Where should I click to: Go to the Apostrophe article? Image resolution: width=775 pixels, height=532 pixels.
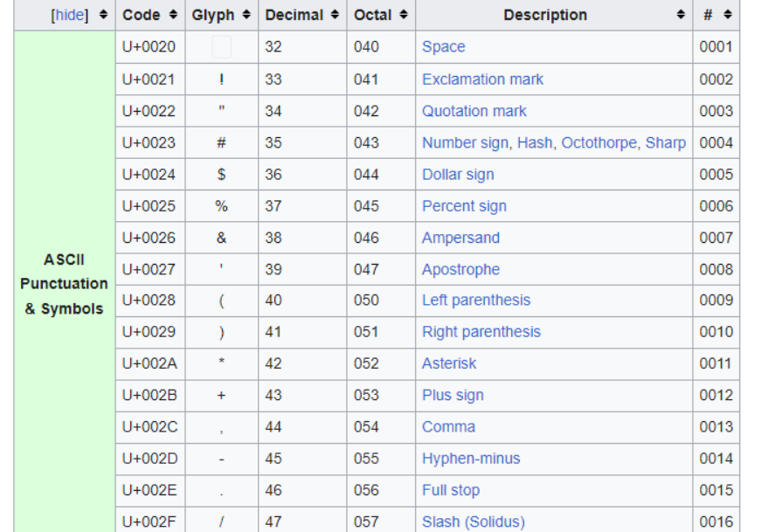460,269
